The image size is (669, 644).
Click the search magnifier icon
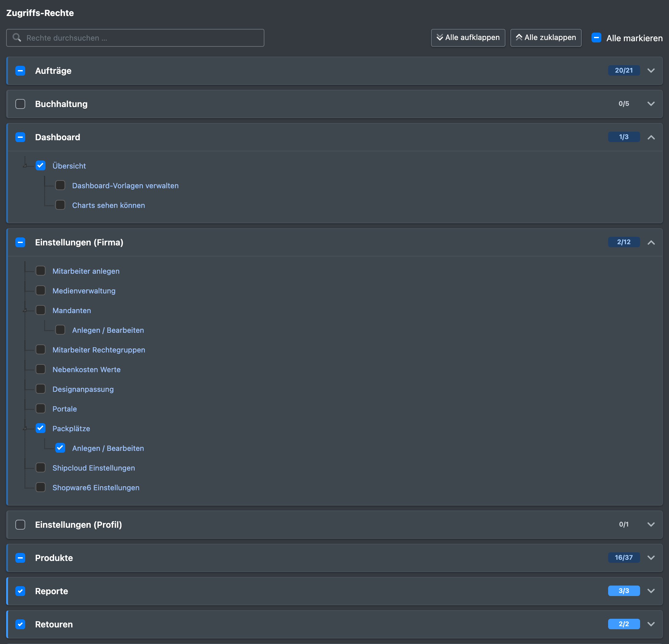point(17,38)
